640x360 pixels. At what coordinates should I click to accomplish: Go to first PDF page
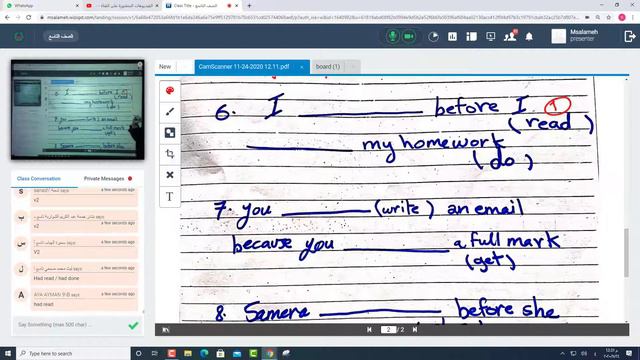tap(369, 330)
